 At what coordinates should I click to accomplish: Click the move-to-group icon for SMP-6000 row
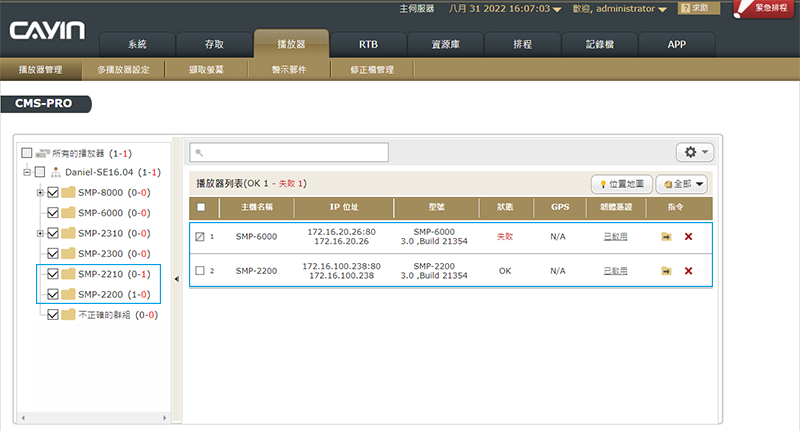(x=666, y=237)
